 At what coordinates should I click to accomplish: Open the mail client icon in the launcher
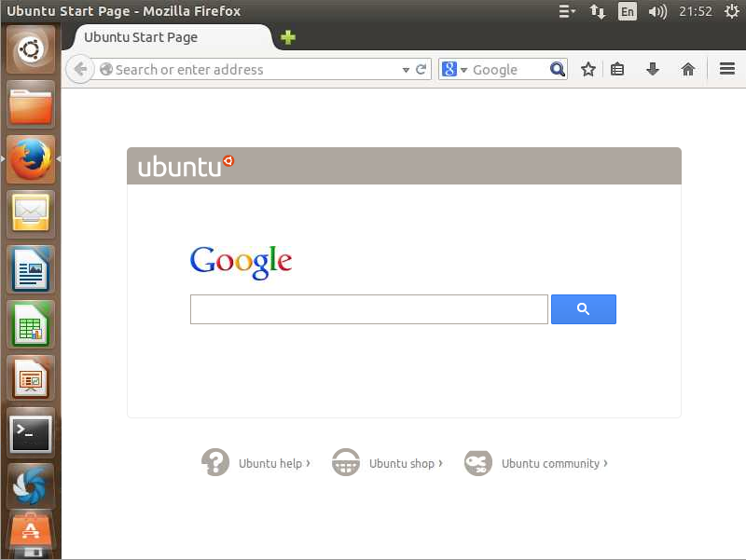coord(31,214)
